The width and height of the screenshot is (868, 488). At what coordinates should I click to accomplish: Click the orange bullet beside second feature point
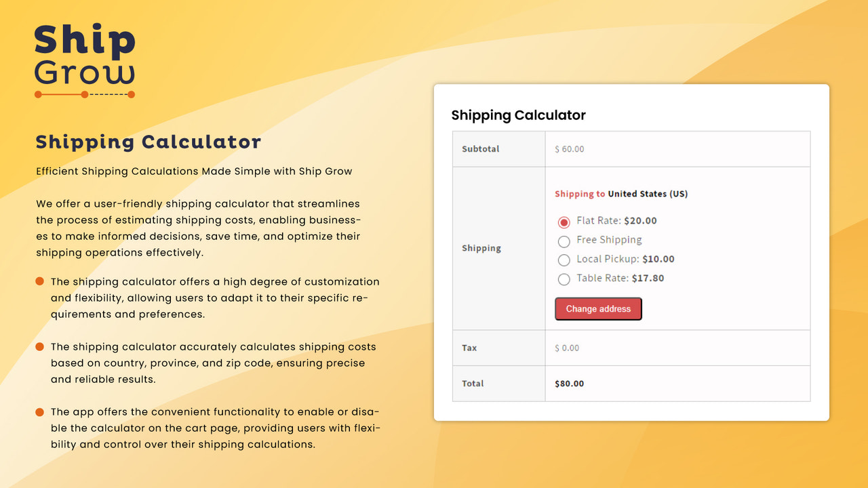(39, 346)
